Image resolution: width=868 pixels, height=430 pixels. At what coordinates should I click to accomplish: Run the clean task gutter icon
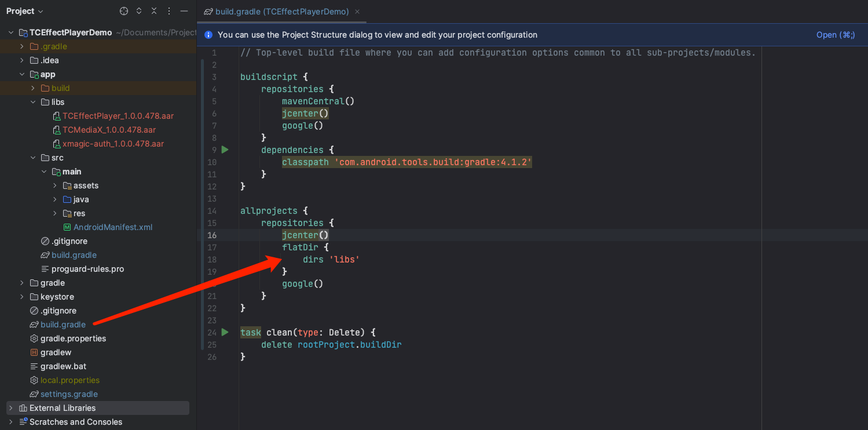point(225,332)
